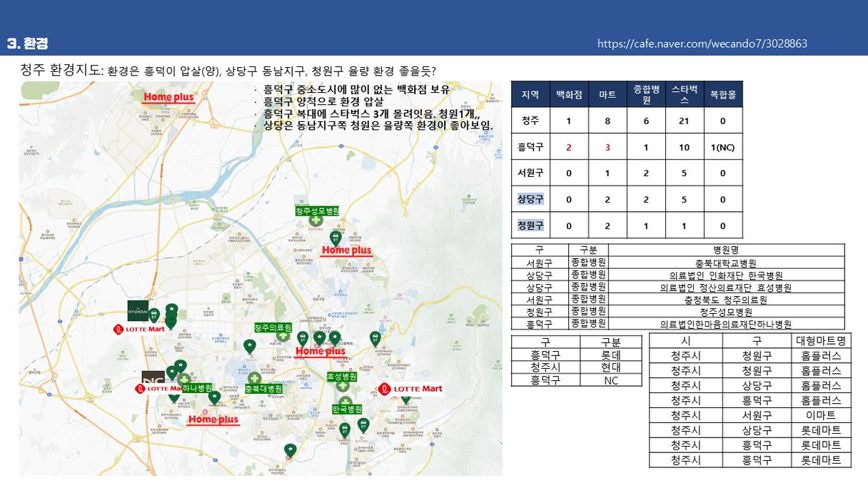Click '롯데마트' in the 상당구 mart row

point(821,429)
